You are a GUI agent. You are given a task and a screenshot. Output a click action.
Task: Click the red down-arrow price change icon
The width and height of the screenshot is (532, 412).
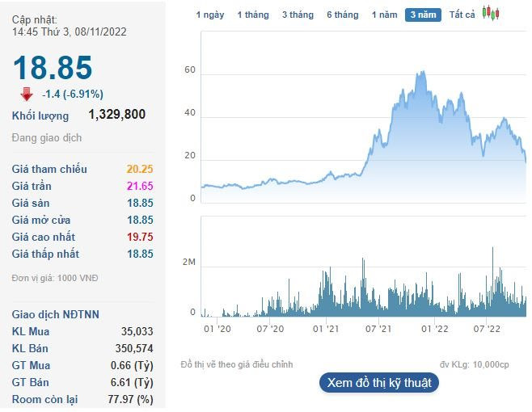[x=27, y=94]
